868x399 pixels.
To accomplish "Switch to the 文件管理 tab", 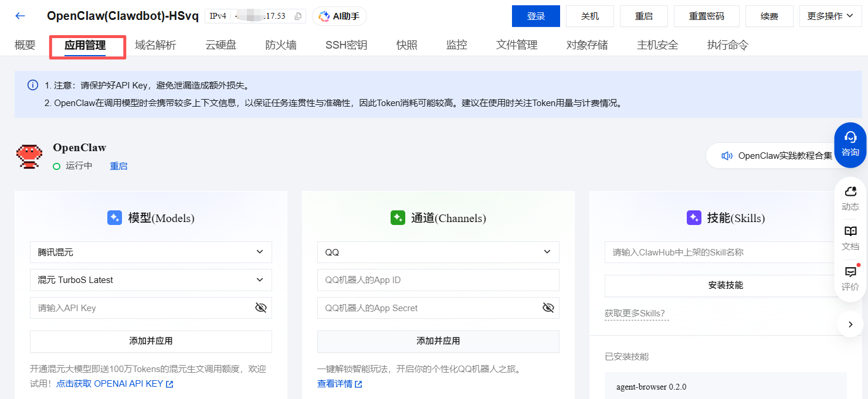I will (517, 45).
